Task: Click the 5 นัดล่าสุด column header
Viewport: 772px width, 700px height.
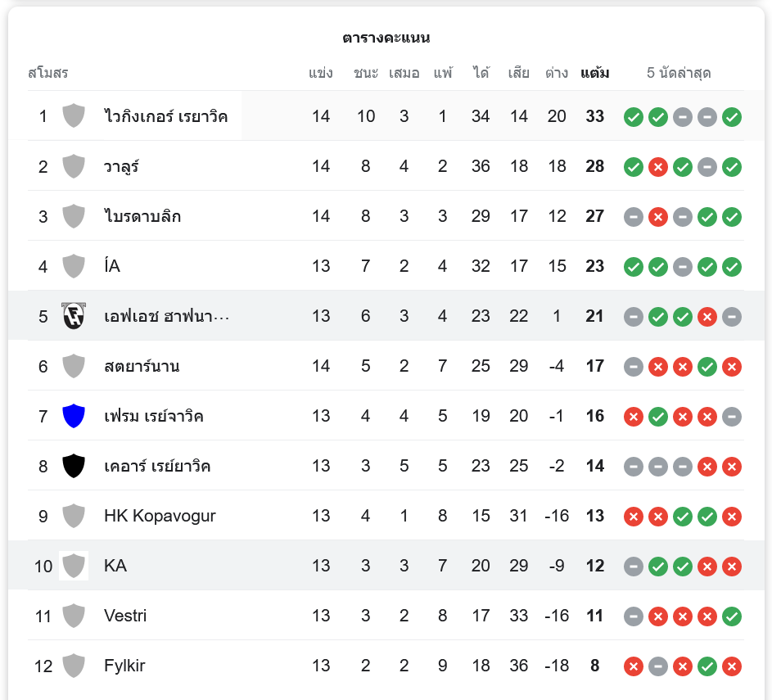Action: click(x=679, y=73)
